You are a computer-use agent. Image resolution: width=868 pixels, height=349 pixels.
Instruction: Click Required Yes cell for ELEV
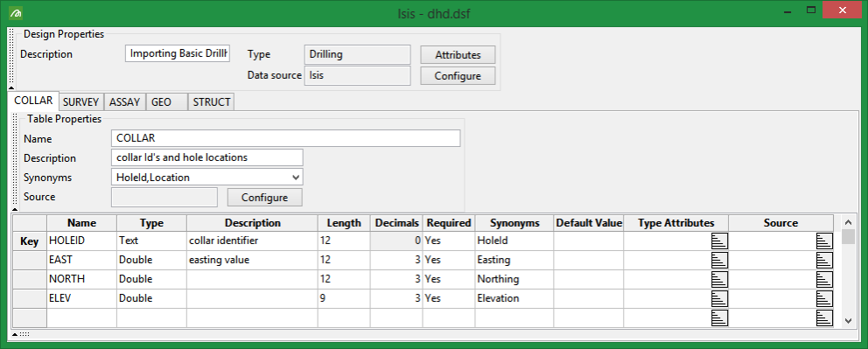[449, 298]
